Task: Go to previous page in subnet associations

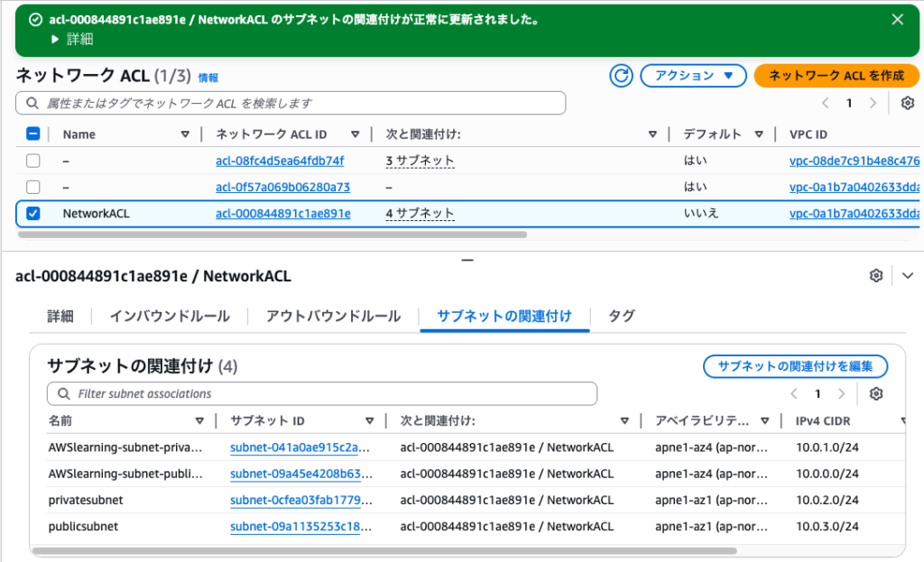Action: 794,393
